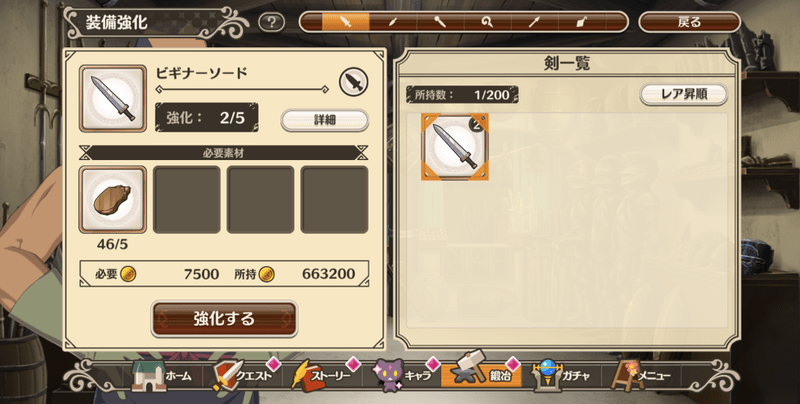This screenshot has width=800, height=404.
Task: Tap the required ore material item
Action: tap(113, 199)
